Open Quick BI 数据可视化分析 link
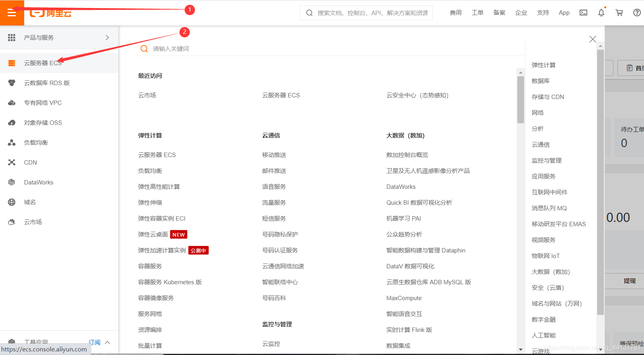The height and width of the screenshot is (355, 644). [x=419, y=202]
